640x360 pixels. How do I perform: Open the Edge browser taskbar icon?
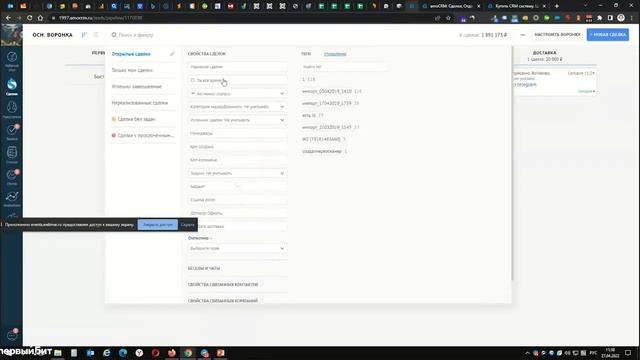tap(123, 353)
